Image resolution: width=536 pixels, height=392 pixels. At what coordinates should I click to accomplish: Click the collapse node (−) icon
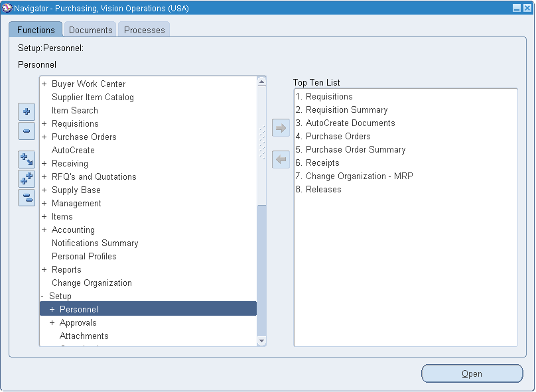(x=27, y=131)
